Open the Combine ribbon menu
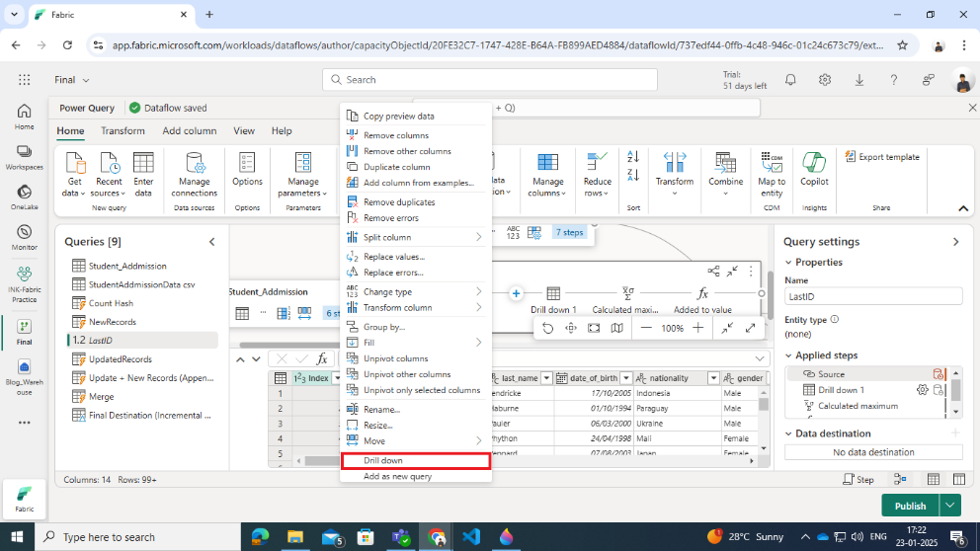 coord(725,175)
